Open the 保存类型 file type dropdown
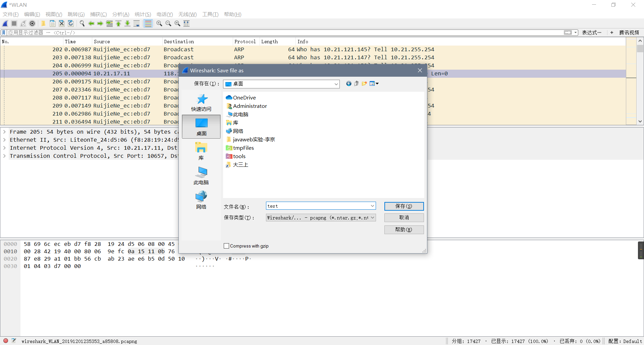This screenshot has width=644, height=345. 372,218
